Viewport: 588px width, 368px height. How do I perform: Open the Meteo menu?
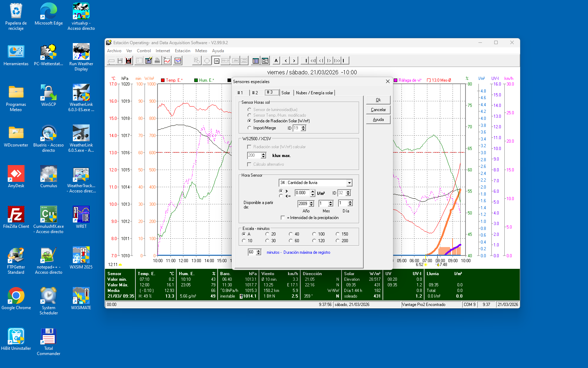click(201, 51)
